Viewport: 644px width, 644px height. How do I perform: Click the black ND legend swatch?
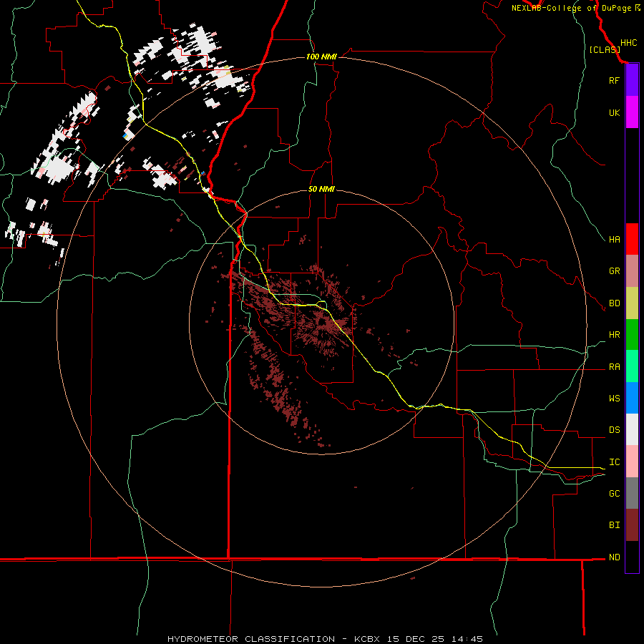632,557
